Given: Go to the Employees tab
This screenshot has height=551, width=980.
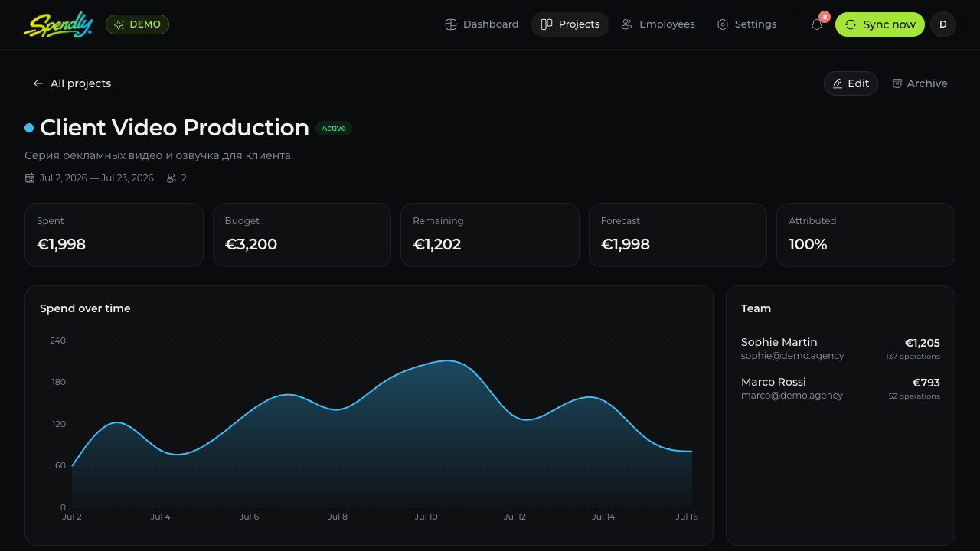Looking at the screenshot, I should (x=658, y=24).
